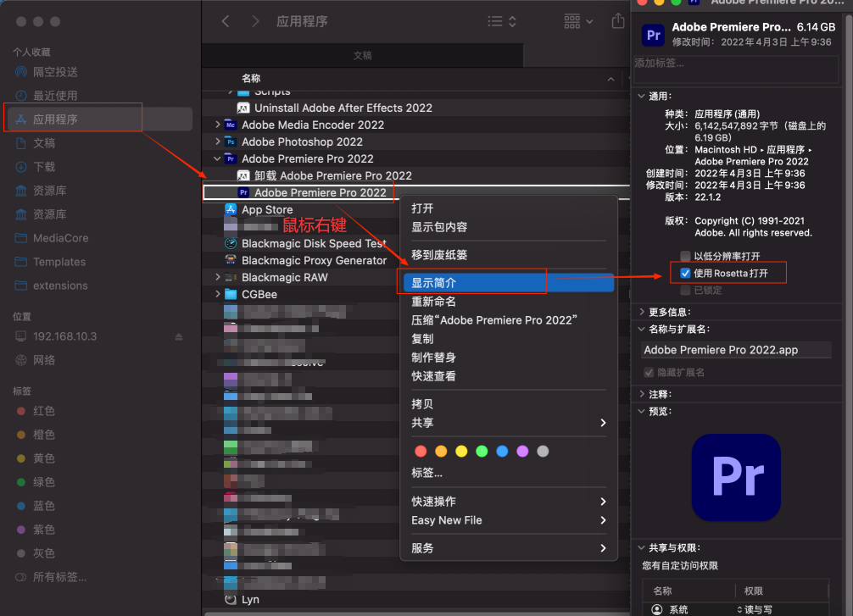
Task: Apply green tag color dot
Action: [482, 452]
